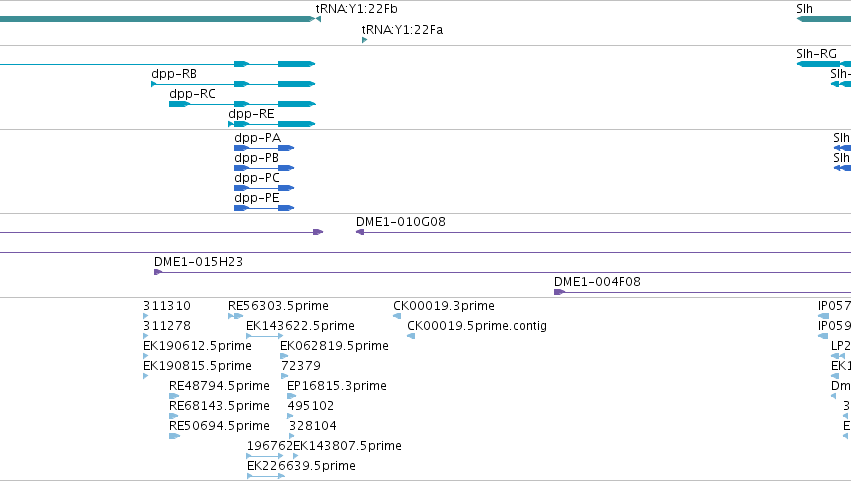Select the RE48794.5prime EST label
This screenshot has width=851, height=481.
pyautogui.click(x=219, y=386)
